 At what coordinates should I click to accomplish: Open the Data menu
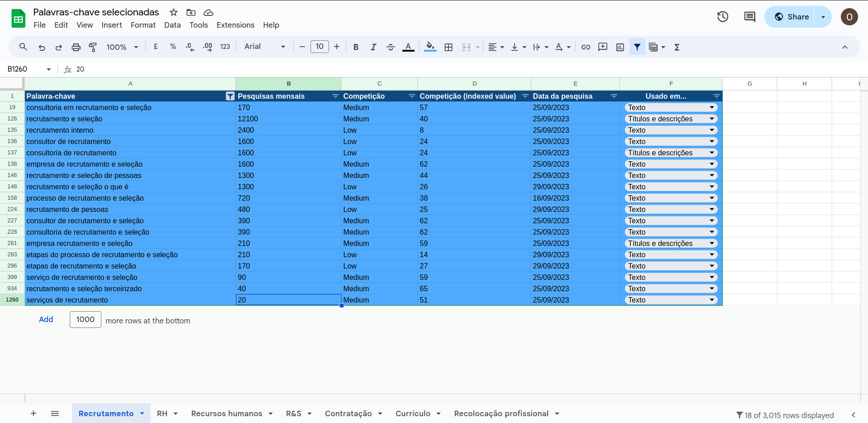(172, 25)
